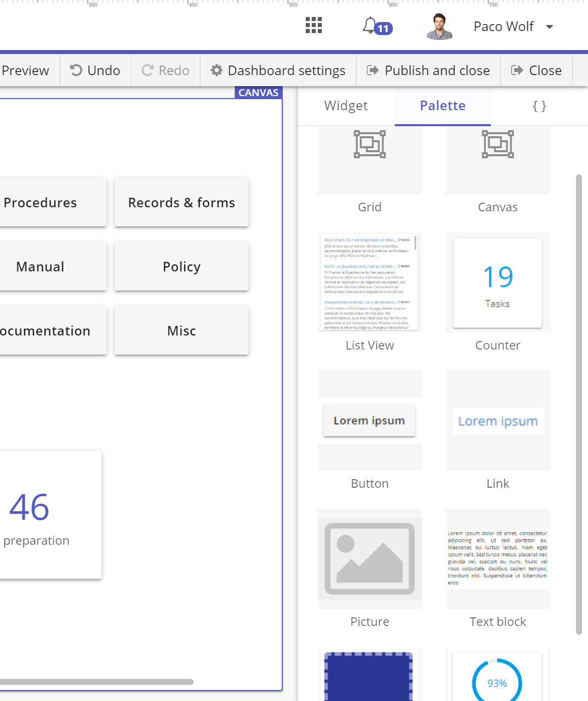Undo the last dashboard change
The image size is (588, 701).
(95, 71)
